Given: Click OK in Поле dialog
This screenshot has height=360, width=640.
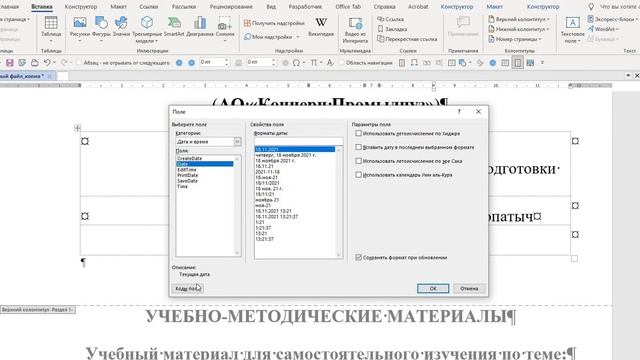Looking at the screenshot, I should tap(433, 289).
